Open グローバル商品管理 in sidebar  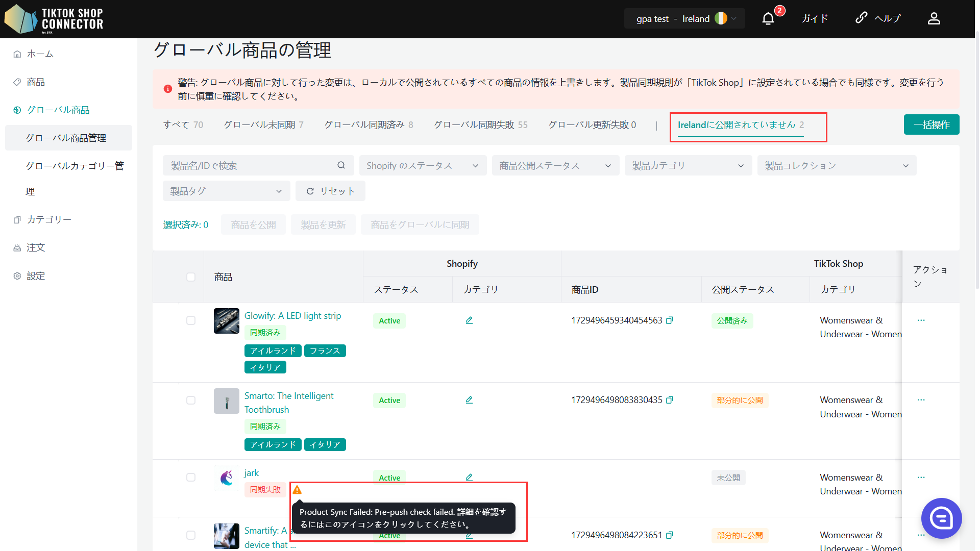68,138
